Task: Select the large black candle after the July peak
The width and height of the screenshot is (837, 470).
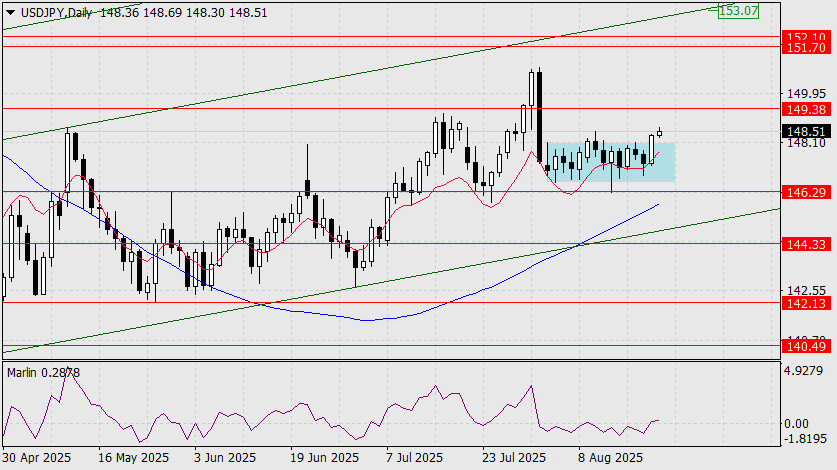Action: point(540,116)
